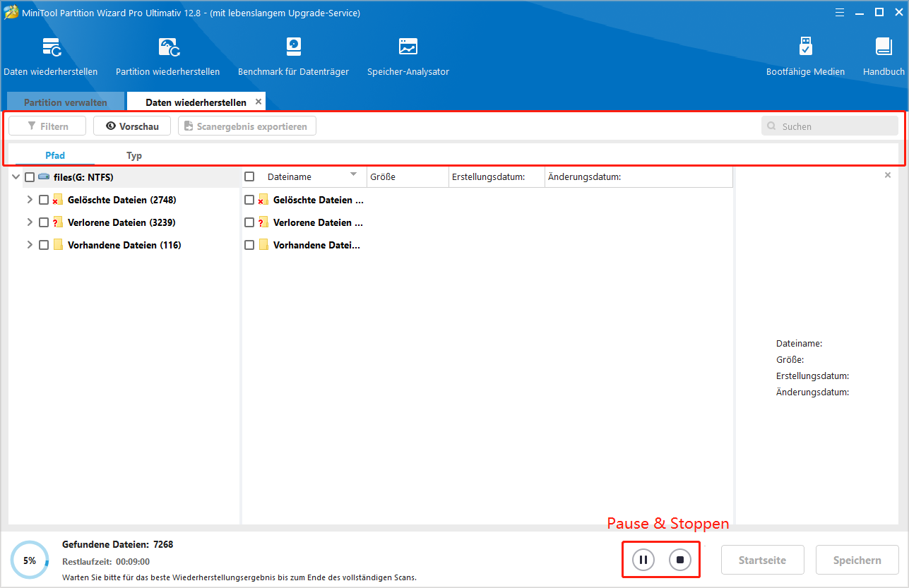Sort by the Größe column header
This screenshot has height=588, width=909.
pyautogui.click(x=407, y=176)
